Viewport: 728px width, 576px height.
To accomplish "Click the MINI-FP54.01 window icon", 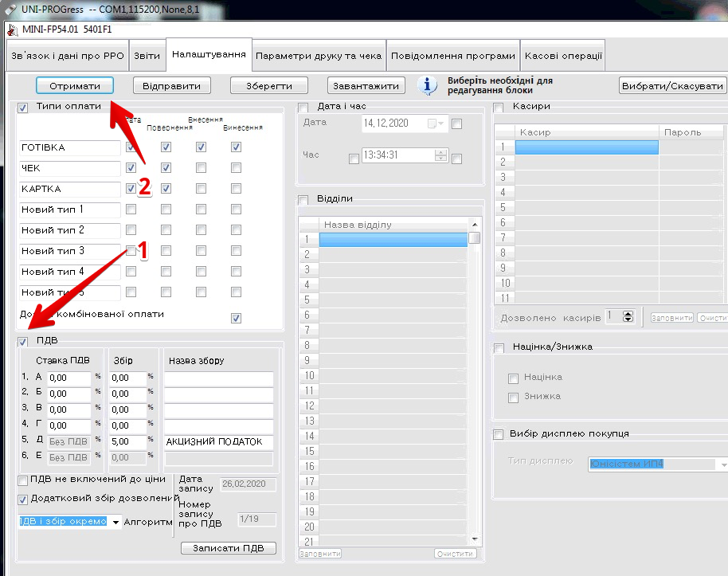I will point(12,29).
